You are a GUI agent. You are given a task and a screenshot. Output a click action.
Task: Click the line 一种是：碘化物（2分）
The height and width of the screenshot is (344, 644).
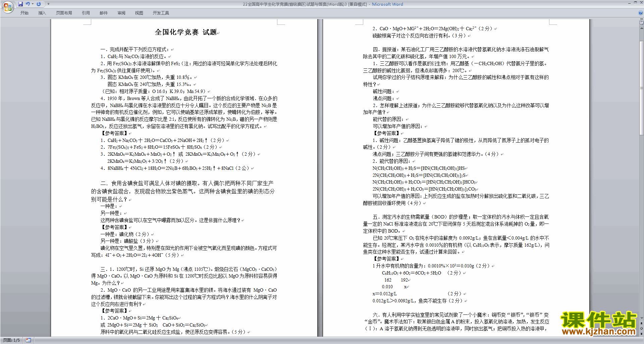pyautogui.click(x=125, y=234)
